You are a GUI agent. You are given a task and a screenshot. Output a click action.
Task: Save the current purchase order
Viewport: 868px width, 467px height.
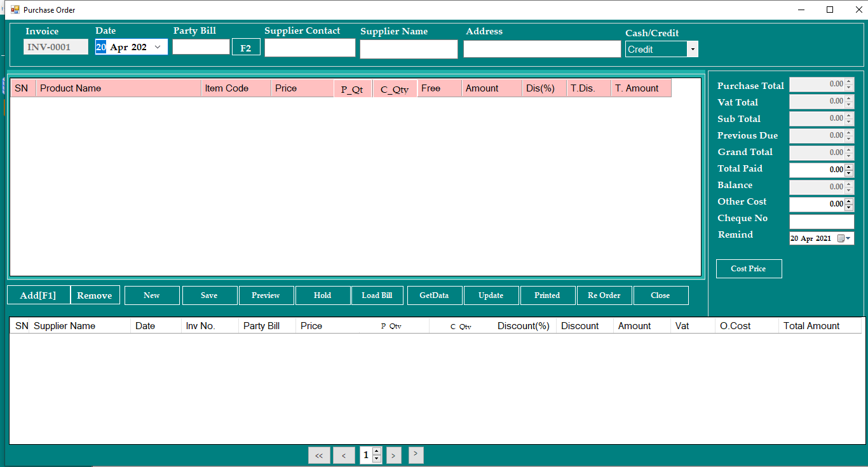pos(210,295)
